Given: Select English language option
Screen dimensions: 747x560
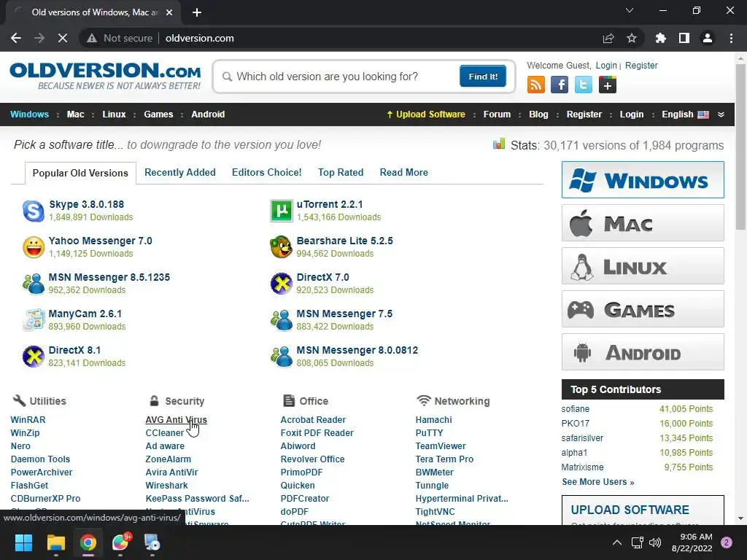Looking at the screenshot, I should 685,114.
